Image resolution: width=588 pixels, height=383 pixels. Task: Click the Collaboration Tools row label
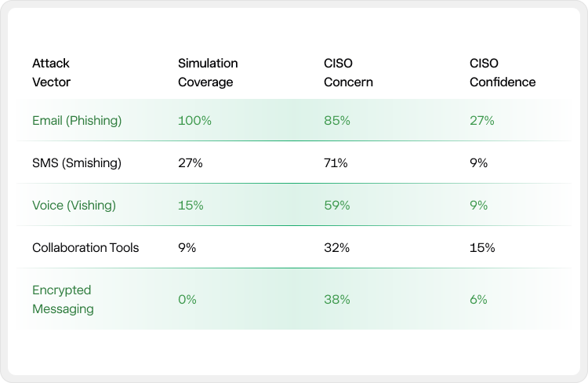pos(85,248)
